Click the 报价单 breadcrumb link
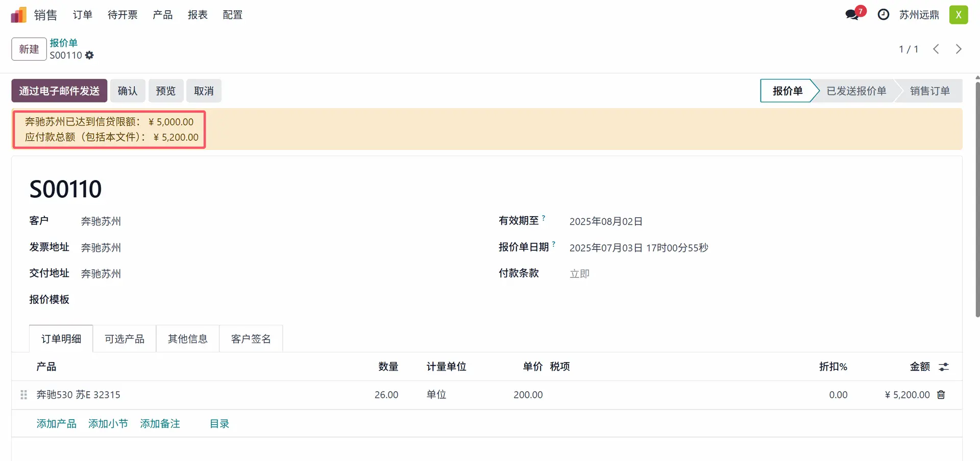 tap(64, 43)
